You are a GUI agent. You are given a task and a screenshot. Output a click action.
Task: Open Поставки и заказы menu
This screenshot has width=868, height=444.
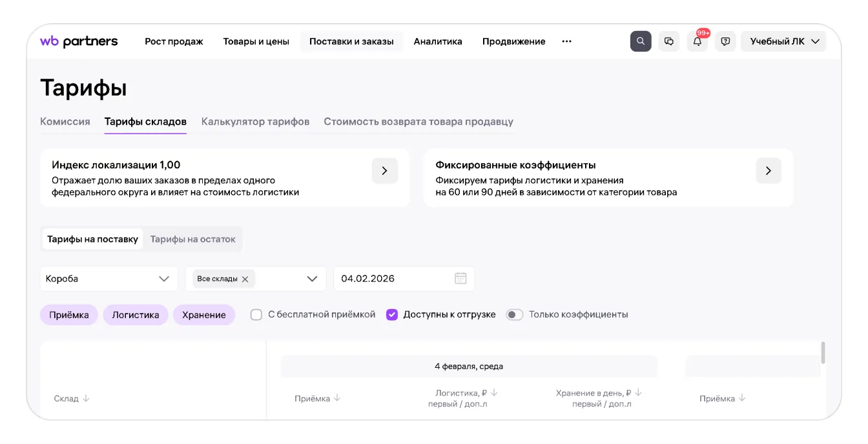[x=351, y=41]
